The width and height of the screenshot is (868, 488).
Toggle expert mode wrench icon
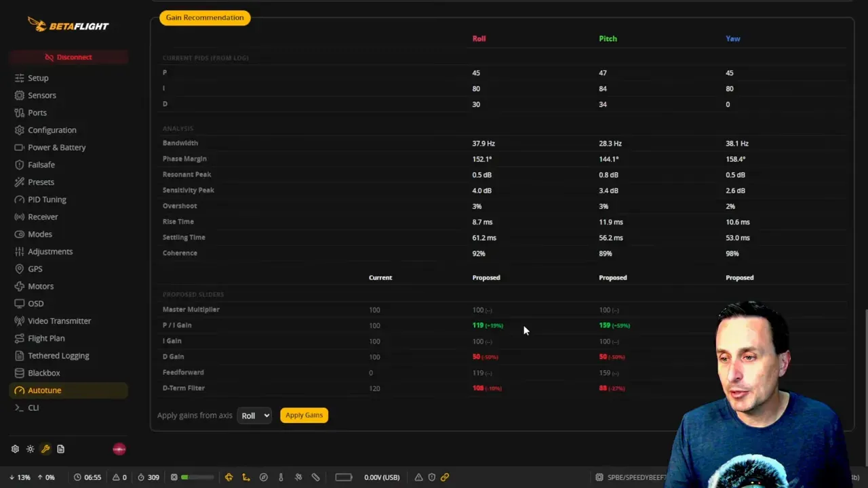click(x=45, y=449)
